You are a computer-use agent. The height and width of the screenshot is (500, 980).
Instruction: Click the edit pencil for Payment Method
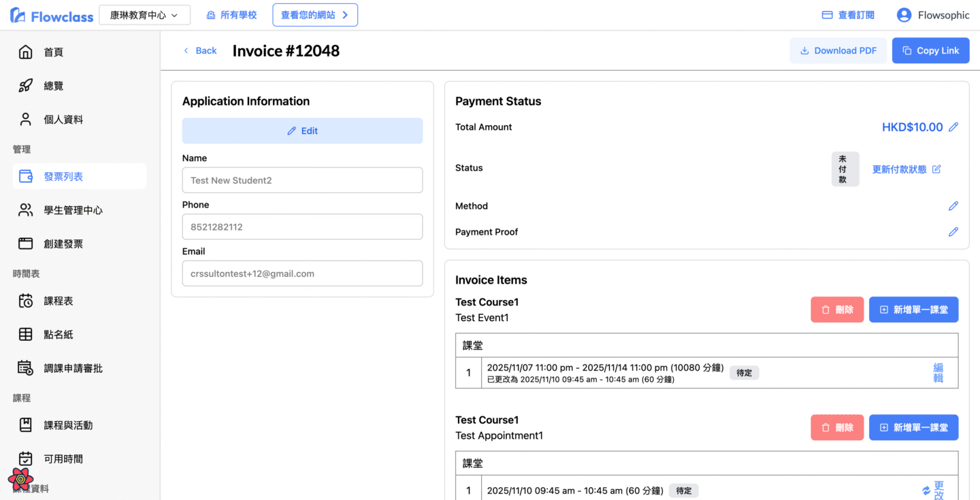pos(953,206)
